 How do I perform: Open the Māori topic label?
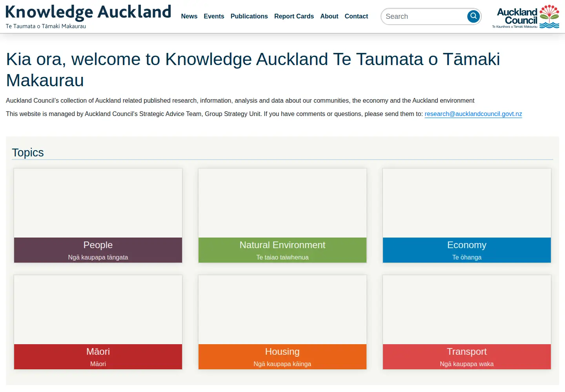pos(98,357)
